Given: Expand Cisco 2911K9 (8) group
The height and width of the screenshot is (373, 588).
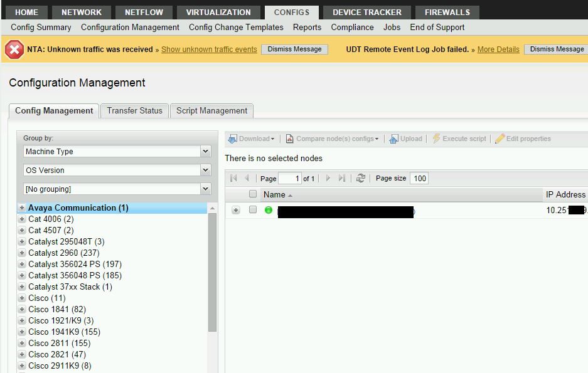Looking at the screenshot, I should (x=22, y=365).
